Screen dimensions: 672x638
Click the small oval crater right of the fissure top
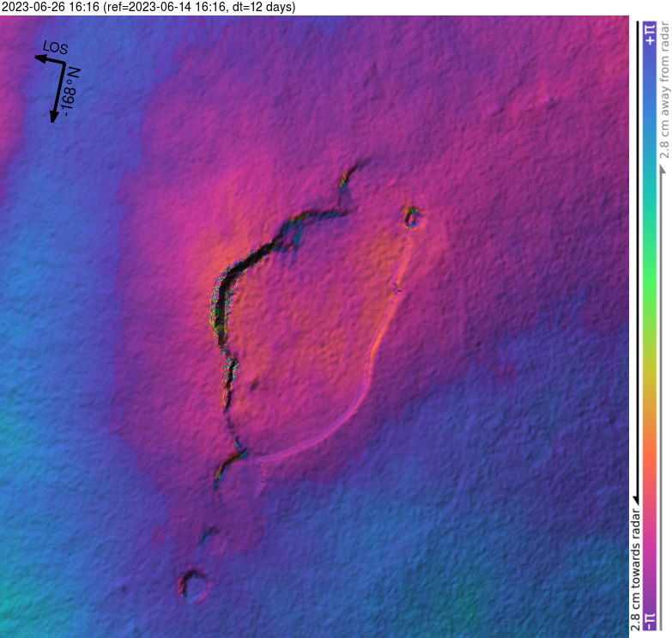coord(411,218)
